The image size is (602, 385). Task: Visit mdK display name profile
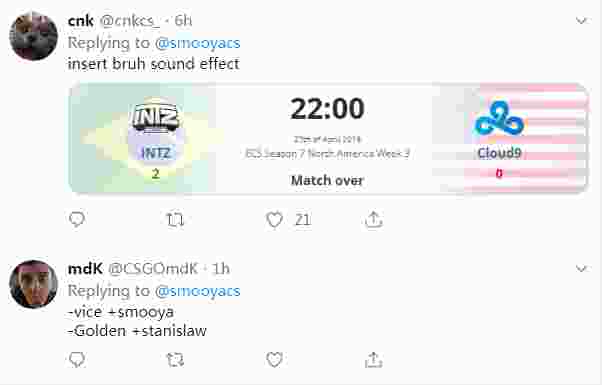point(85,268)
